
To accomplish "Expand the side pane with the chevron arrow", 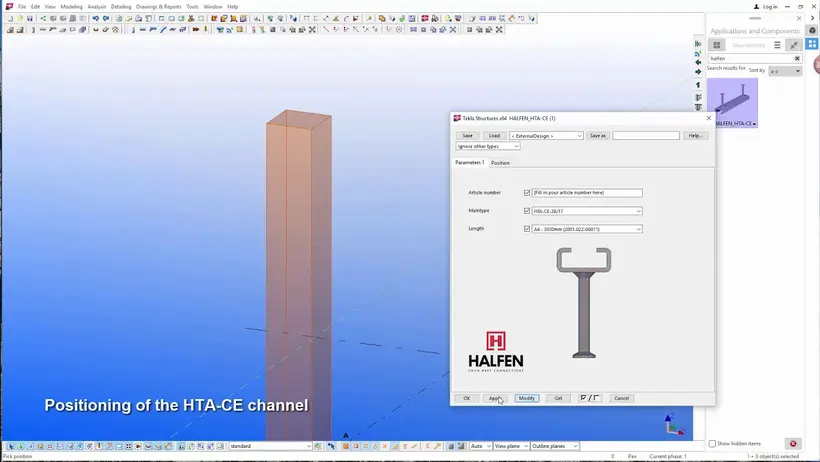I will click(812, 18).
